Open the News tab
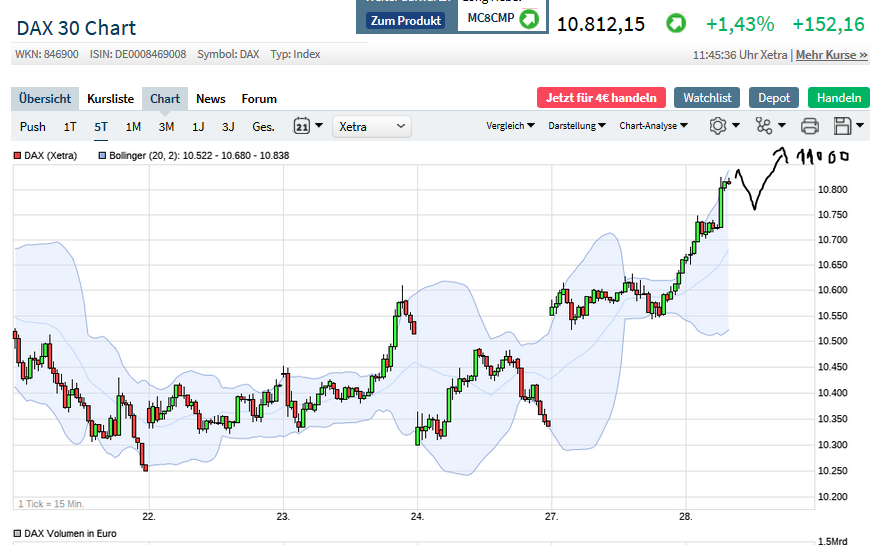The image size is (877, 545). tap(211, 98)
